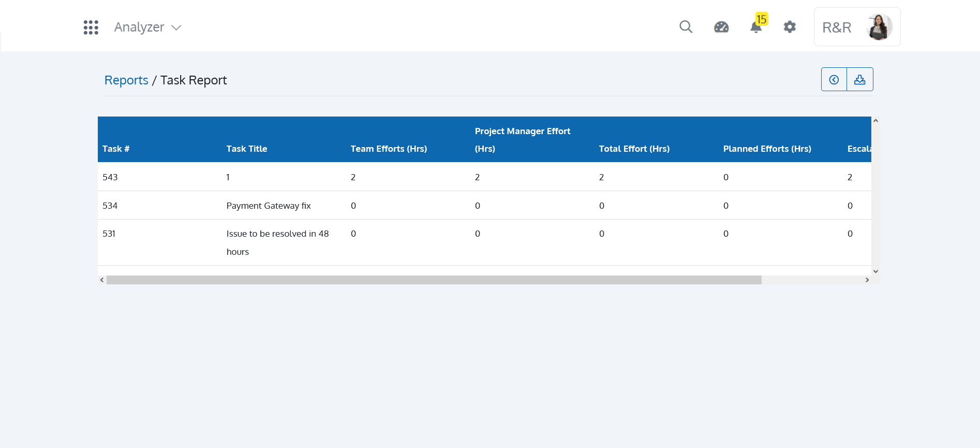The image size is (980, 448).
Task: Click 'Issue to be resolved in 48 hours'
Action: pos(278,242)
